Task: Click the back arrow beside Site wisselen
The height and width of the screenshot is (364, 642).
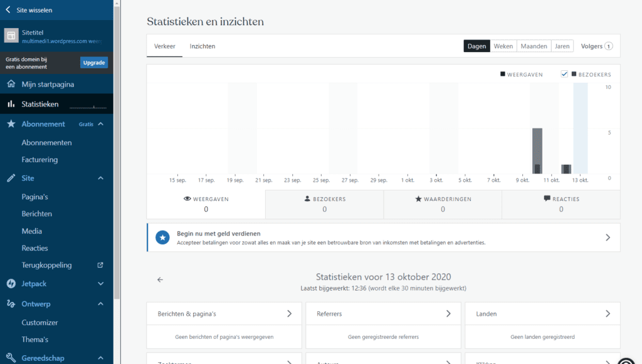Action: (x=8, y=9)
